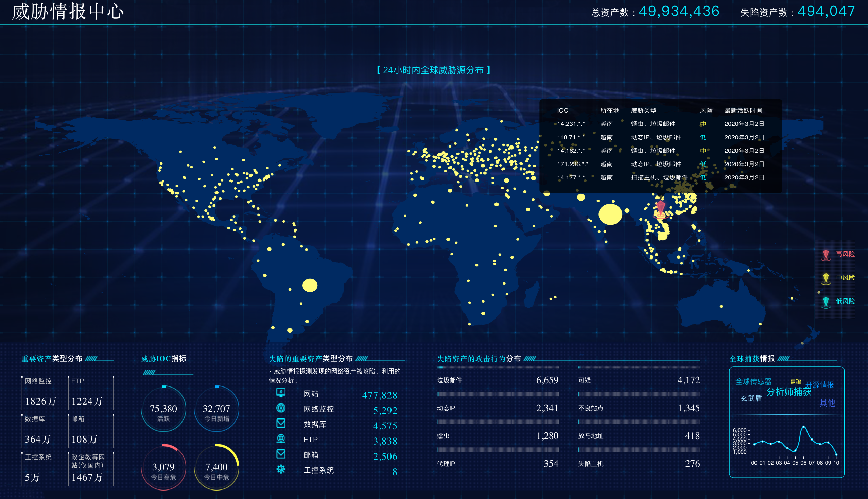Open the 今日新增 32,707 gauge
Viewport: 868px width, 499px height.
click(x=216, y=409)
